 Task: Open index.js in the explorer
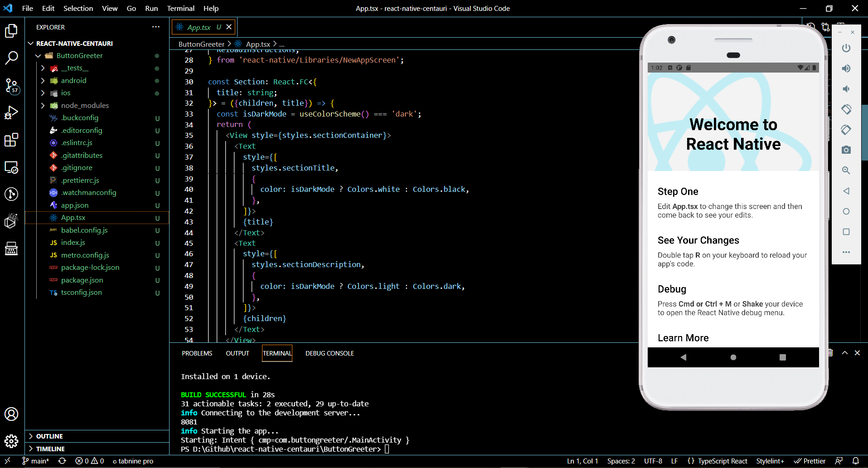tap(73, 243)
